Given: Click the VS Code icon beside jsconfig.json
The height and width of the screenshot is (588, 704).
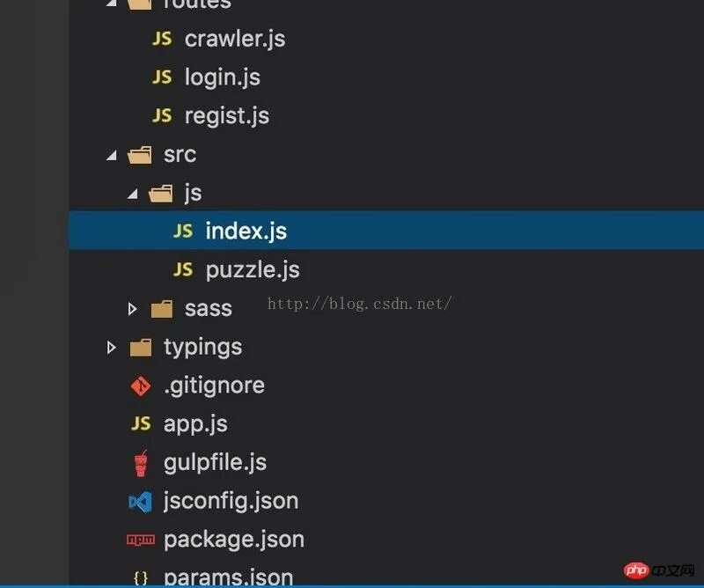Looking at the screenshot, I should click(141, 502).
